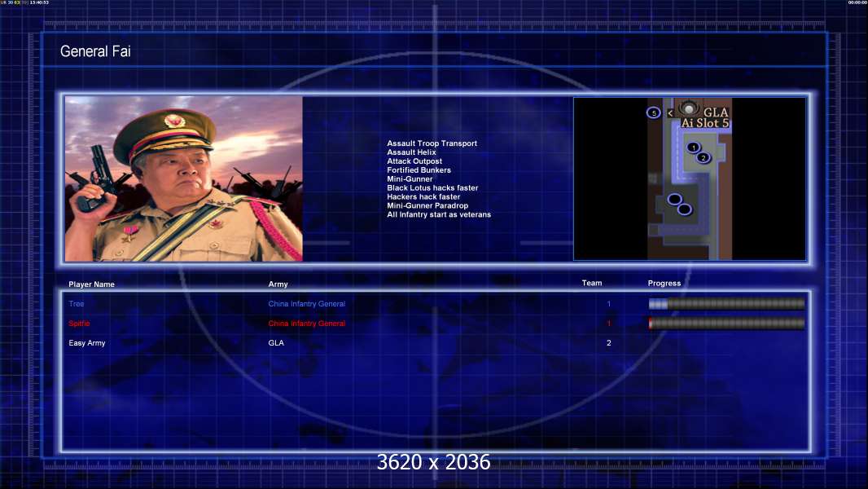This screenshot has height=489, width=868.
Task: Click player name "Easy Army"
Action: pos(87,343)
